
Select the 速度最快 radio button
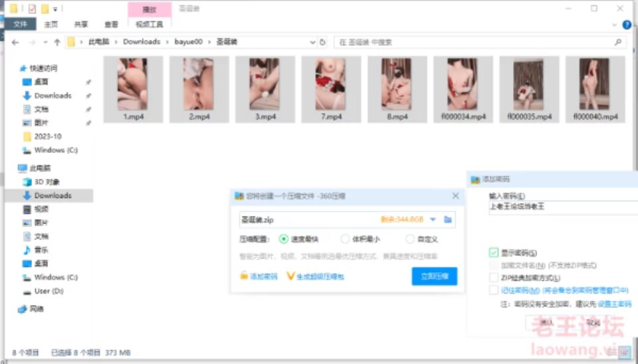[284, 239]
